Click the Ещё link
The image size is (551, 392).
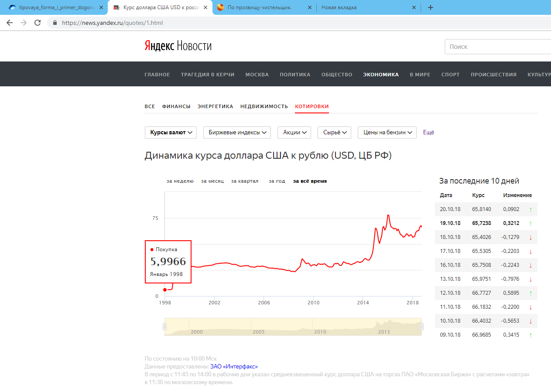pos(428,133)
